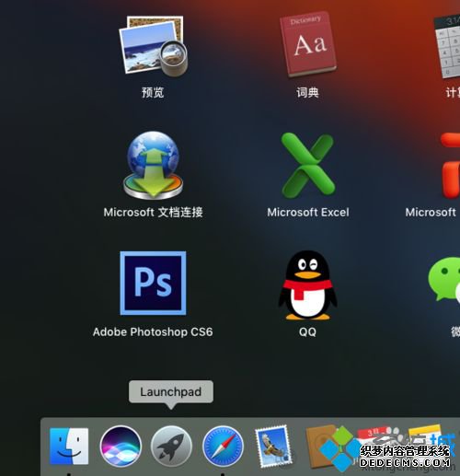Open the red Microsoft Office app icon
The image size is (460, 476).
tap(450, 166)
